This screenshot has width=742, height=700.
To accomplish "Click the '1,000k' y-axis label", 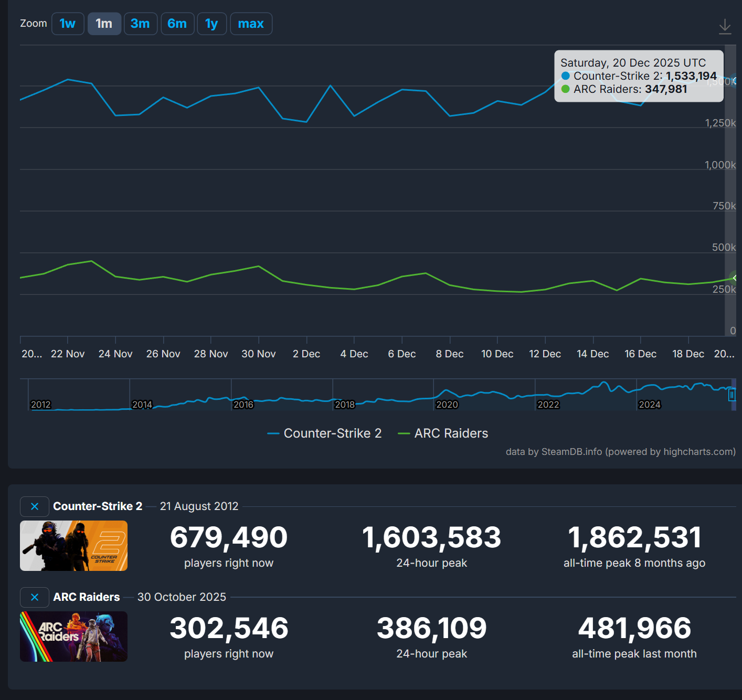I will click(720, 165).
